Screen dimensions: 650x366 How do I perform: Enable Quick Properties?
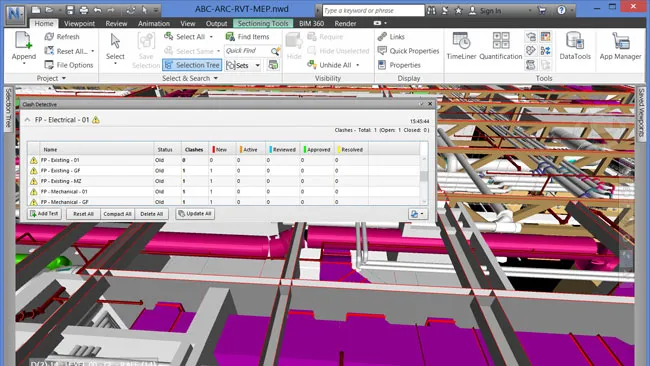point(408,51)
